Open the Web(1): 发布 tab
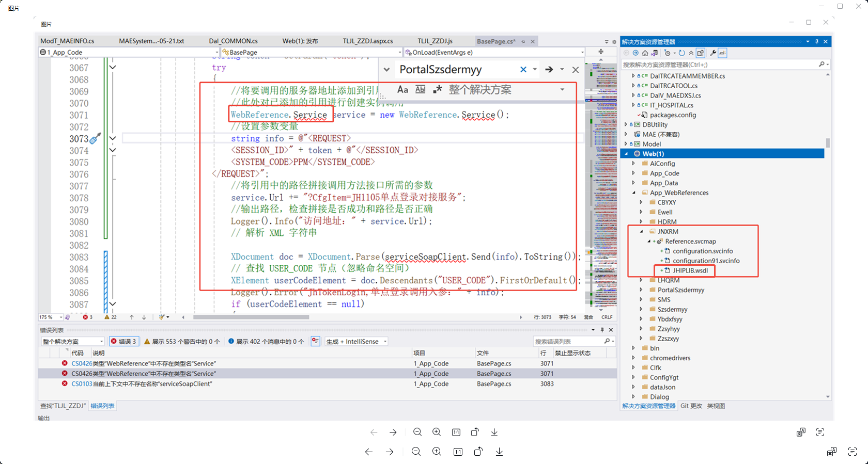The height and width of the screenshot is (464, 868). 300,41
